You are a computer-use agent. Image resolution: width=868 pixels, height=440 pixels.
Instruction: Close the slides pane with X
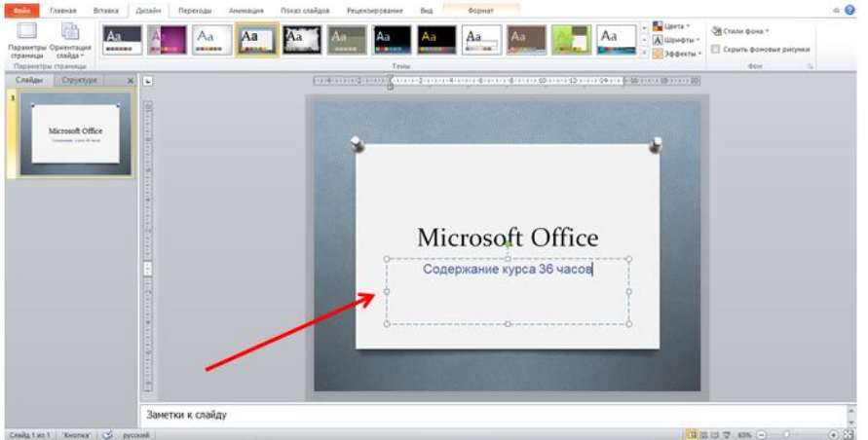click(131, 81)
